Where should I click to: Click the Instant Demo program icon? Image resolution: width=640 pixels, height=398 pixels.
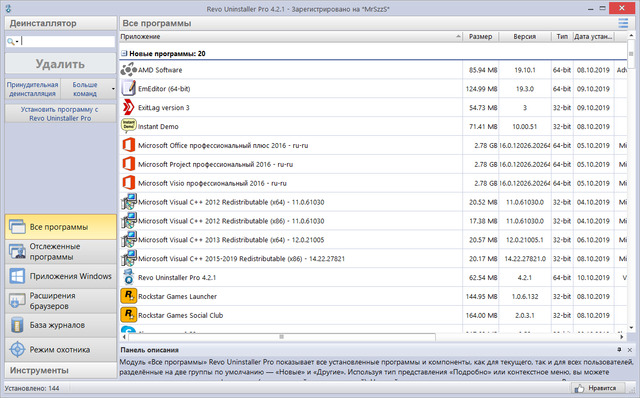(x=129, y=126)
